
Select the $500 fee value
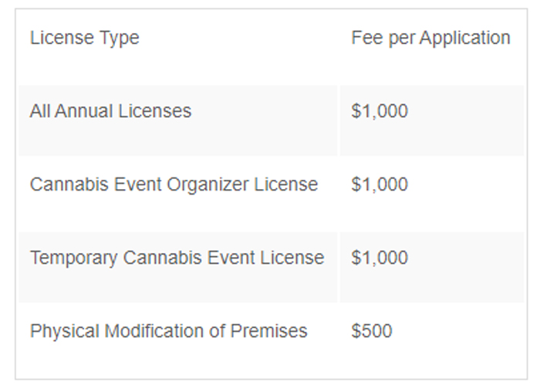point(372,331)
